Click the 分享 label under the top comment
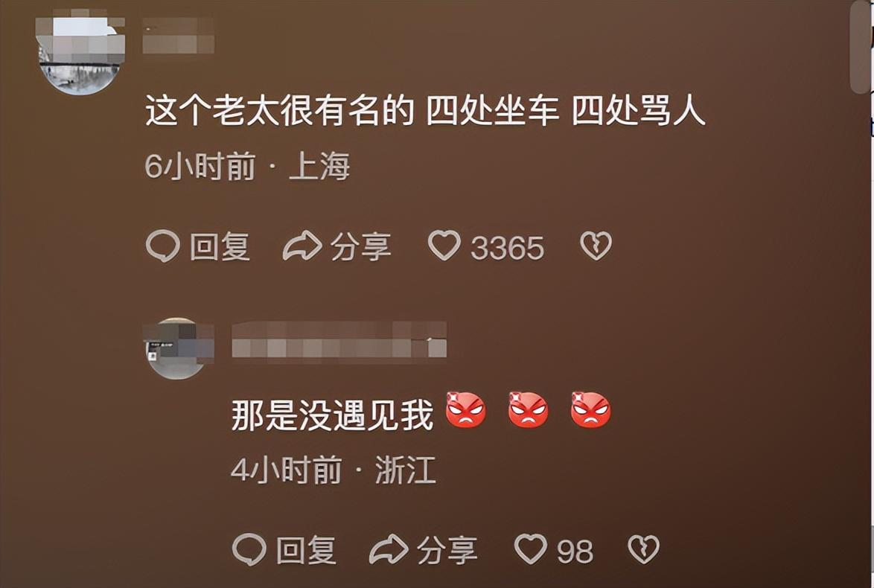Image resolution: width=874 pixels, height=588 pixels. [360, 247]
